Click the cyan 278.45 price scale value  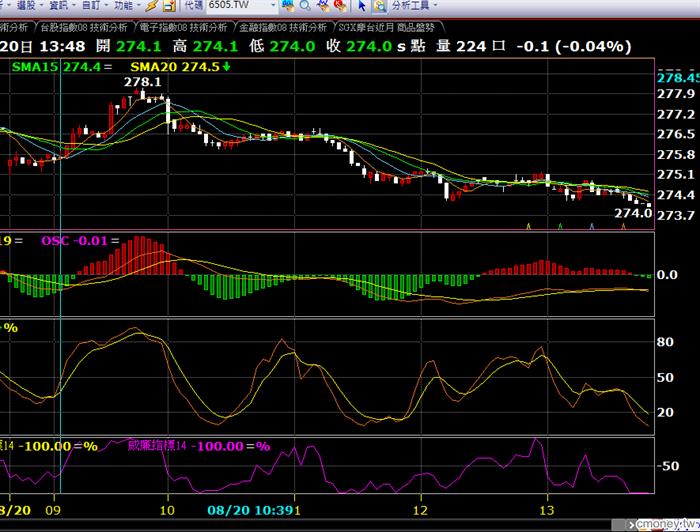point(678,78)
